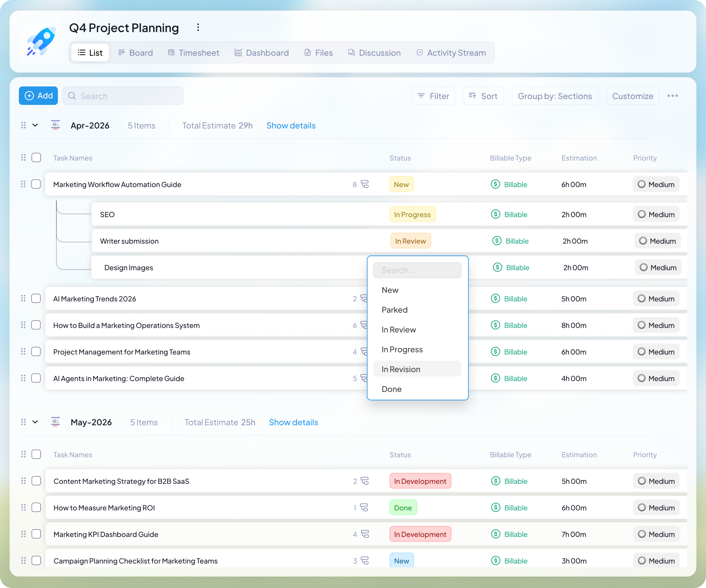Collapse the Apr-2026 section chevron

pyautogui.click(x=35, y=125)
